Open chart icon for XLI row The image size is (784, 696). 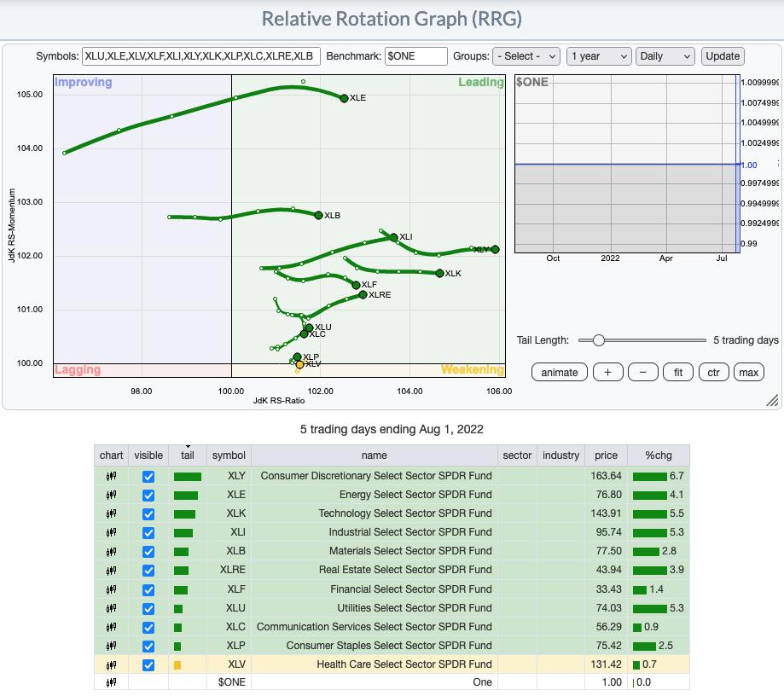111,532
